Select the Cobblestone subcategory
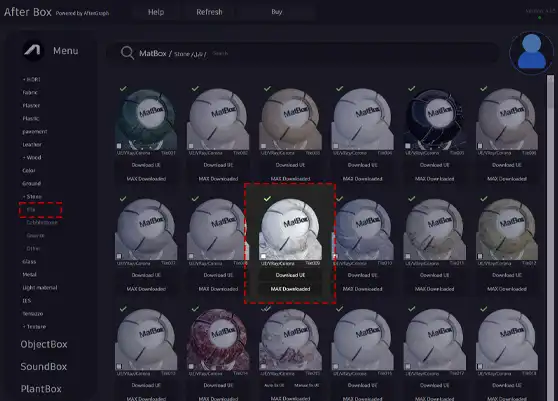The image size is (558, 401). click(x=42, y=222)
